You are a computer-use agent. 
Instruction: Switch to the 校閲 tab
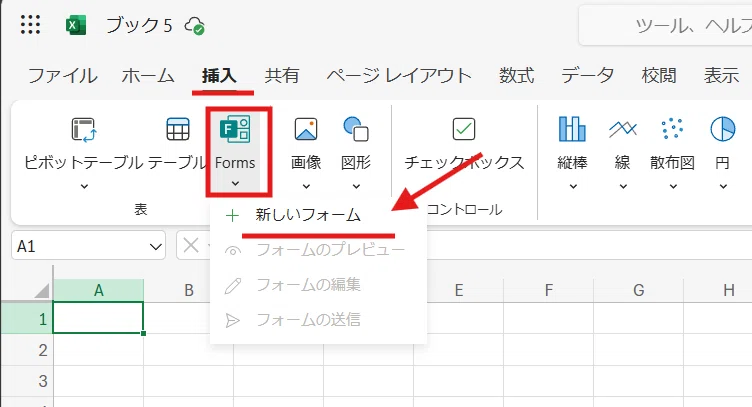659,76
